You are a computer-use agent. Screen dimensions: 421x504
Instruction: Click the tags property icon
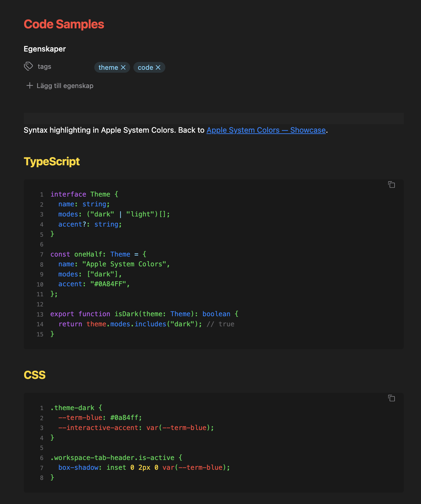click(x=28, y=66)
